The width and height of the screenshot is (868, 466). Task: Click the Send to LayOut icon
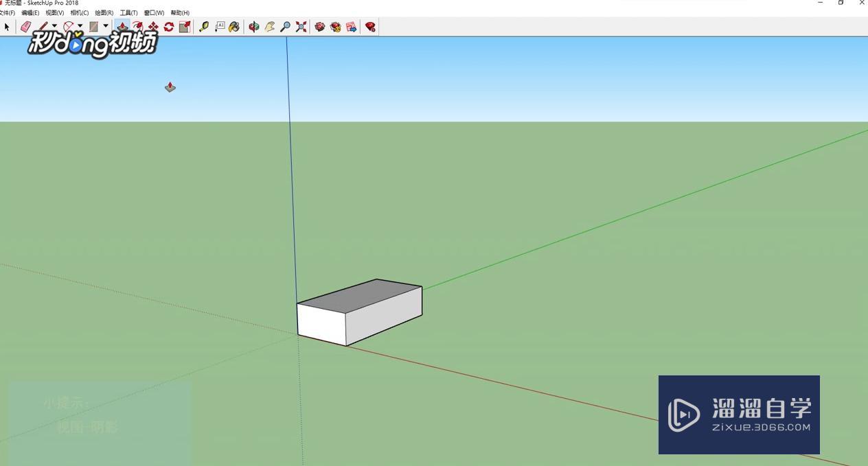(351, 27)
